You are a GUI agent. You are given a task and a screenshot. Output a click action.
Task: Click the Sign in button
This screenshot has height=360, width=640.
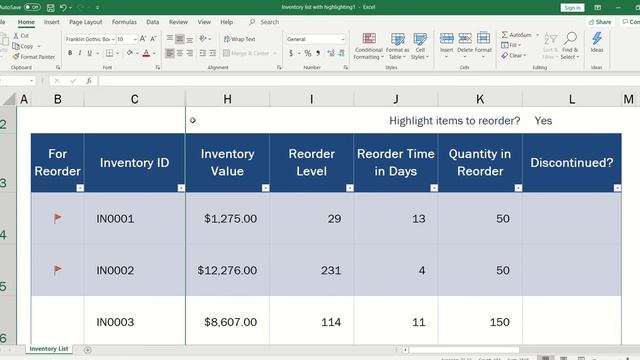point(572,7)
